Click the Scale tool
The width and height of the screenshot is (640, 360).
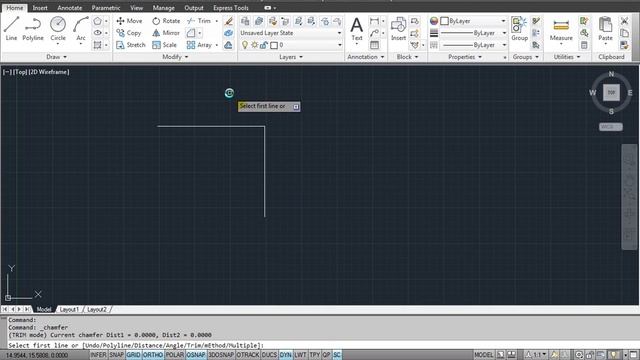coord(164,45)
